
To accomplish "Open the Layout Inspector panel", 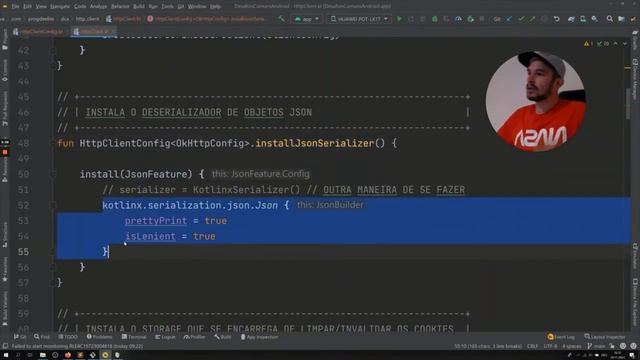I will [605, 337].
